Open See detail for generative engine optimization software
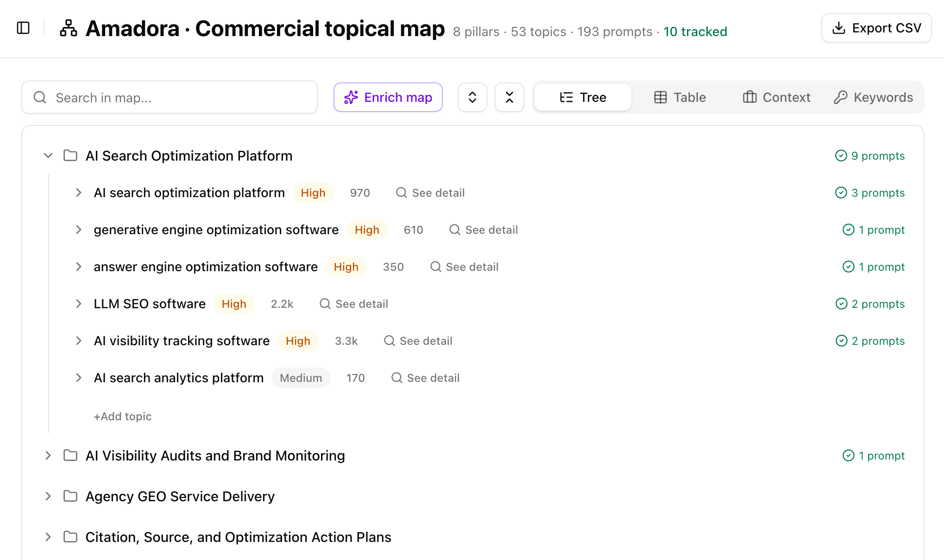944x560 pixels. [484, 230]
